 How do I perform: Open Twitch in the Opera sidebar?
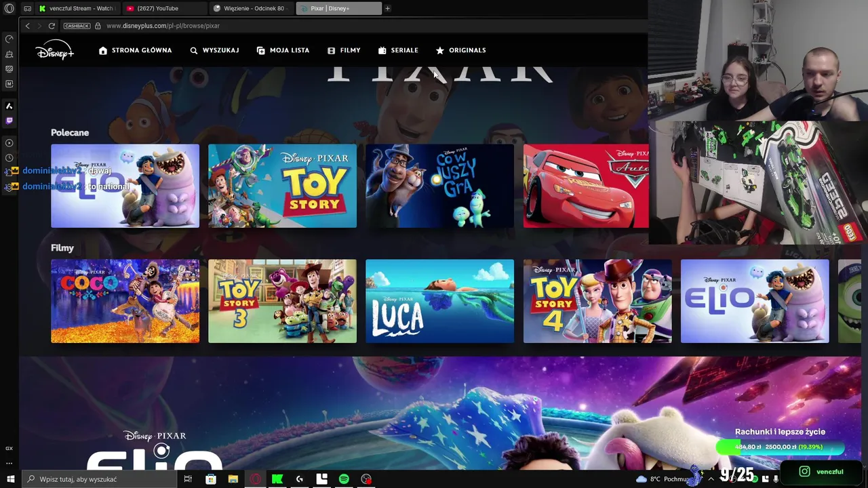[x=9, y=121]
